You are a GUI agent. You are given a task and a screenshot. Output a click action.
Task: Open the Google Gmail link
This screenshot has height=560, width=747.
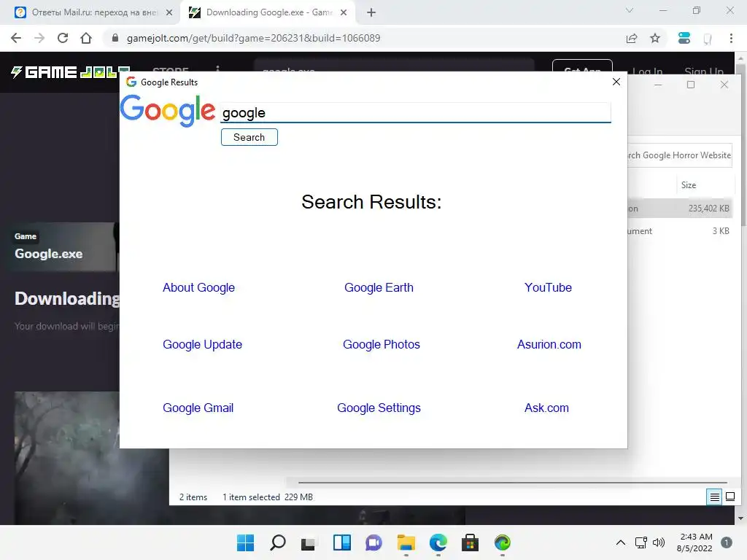(198, 408)
